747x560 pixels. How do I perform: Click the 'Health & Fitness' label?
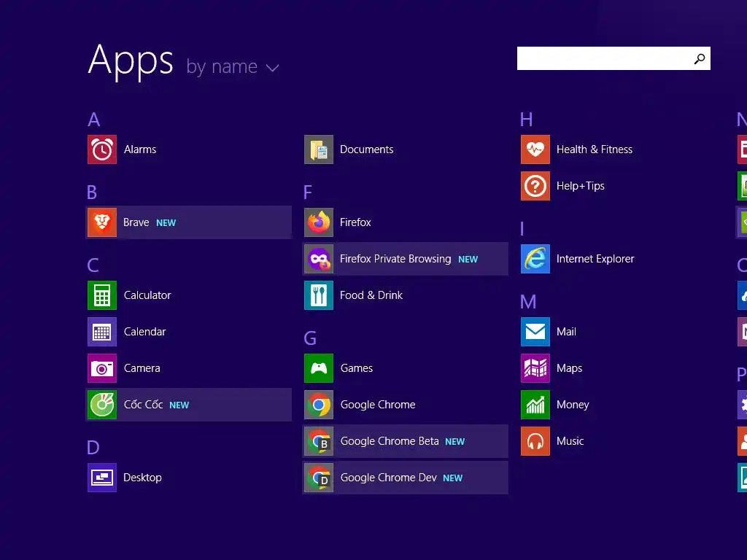pos(595,149)
